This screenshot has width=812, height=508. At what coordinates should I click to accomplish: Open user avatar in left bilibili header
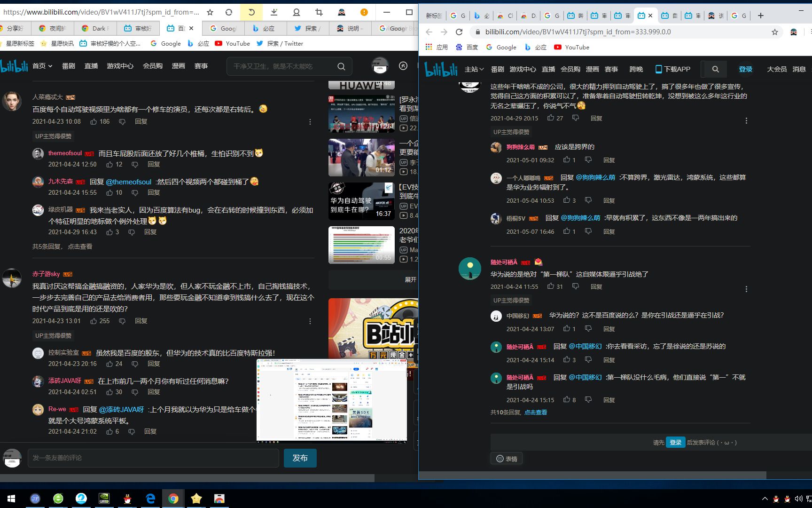pyautogui.click(x=380, y=66)
